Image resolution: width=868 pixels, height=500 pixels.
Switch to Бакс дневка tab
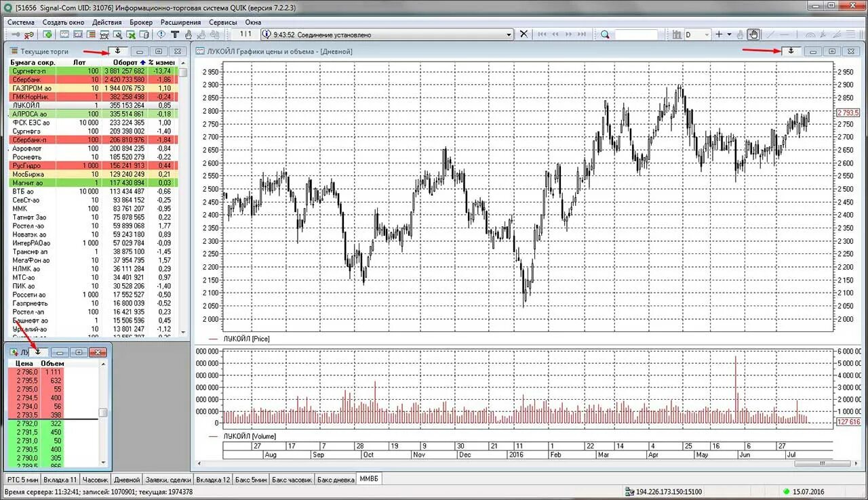(x=336, y=480)
